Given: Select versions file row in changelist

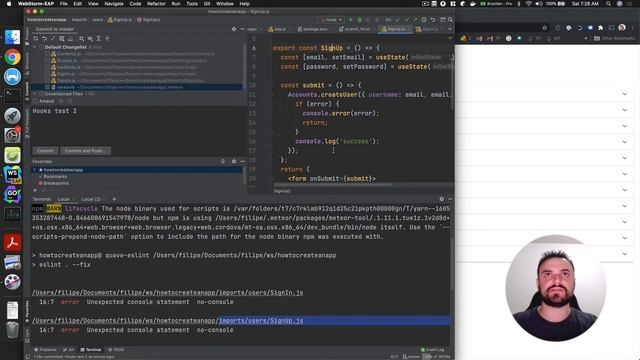Looking at the screenshot, I should [138, 87].
